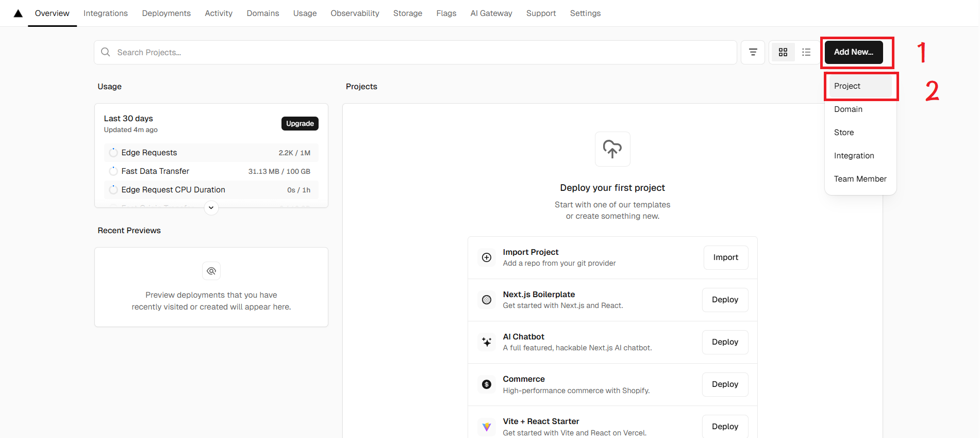This screenshot has width=980, height=438.
Task: Open the filter options icon
Action: [x=753, y=52]
